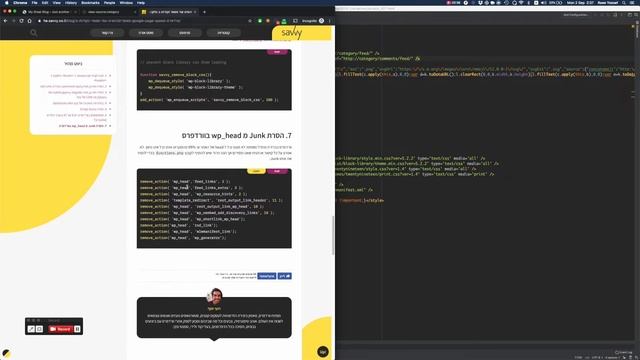
Task: Open the third dark pill menu item in Savvy header
Action: tap(184, 33)
